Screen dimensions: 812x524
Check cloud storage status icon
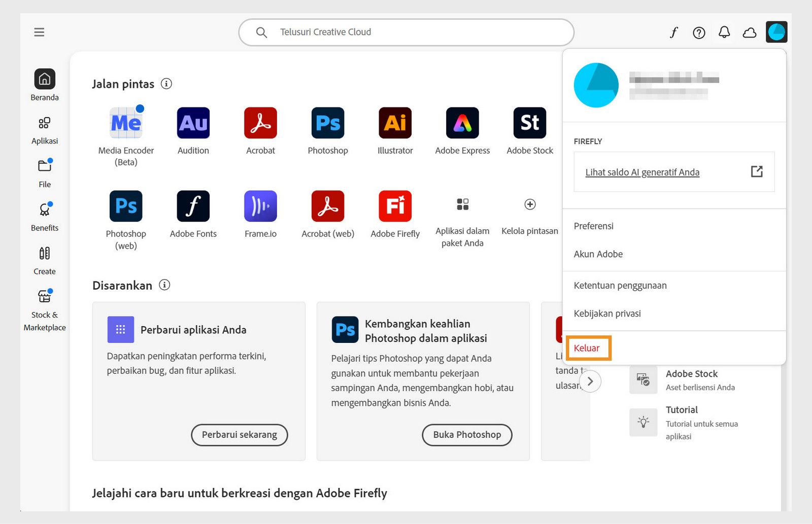pyautogui.click(x=750, y=32)
